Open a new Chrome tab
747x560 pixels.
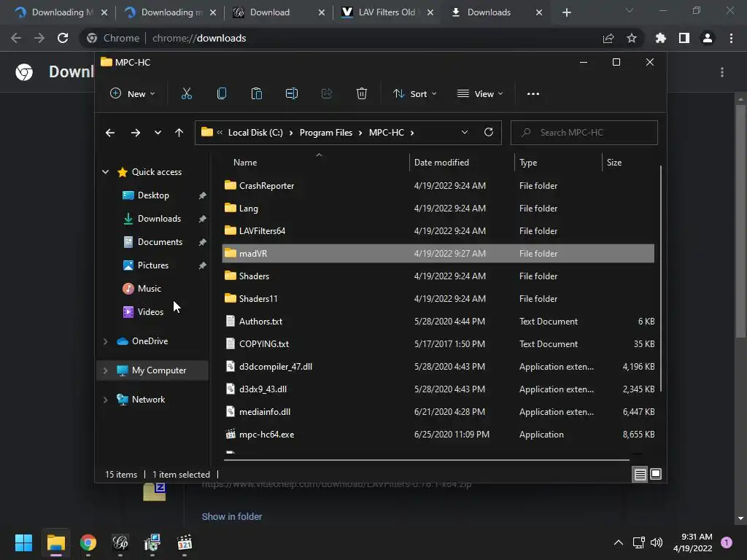pyautogui.click(x=566, y=12)
